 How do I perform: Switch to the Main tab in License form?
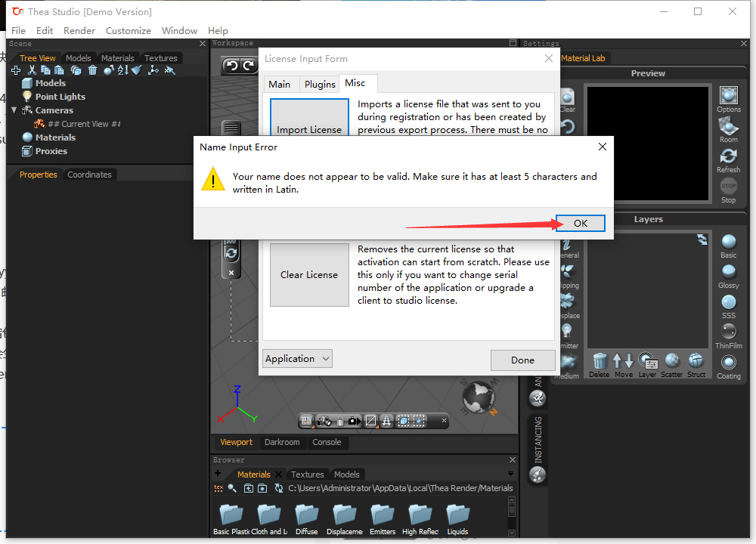pos(280,85)
